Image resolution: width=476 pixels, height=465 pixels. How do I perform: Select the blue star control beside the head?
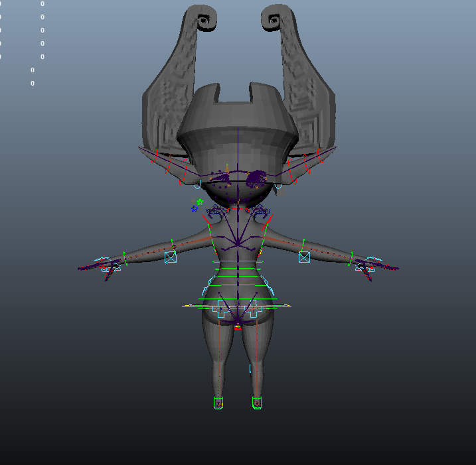(195, 209)
